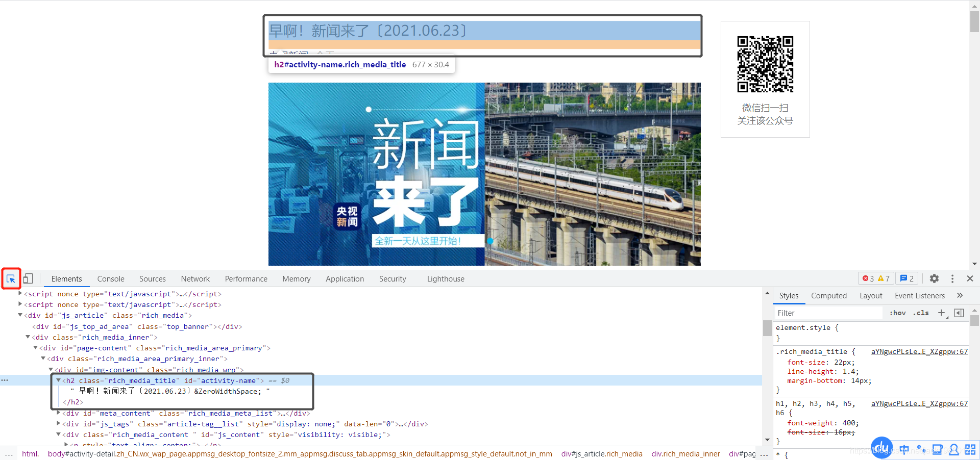Open the Lighthouse tab
The height and width of the screenshot is (460, 980).
coord(446,279)
